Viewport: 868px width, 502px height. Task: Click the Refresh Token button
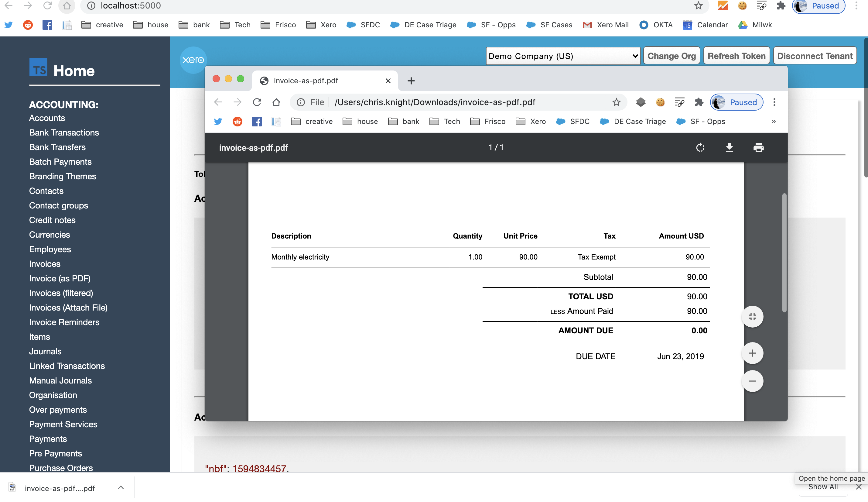(736, 56)
